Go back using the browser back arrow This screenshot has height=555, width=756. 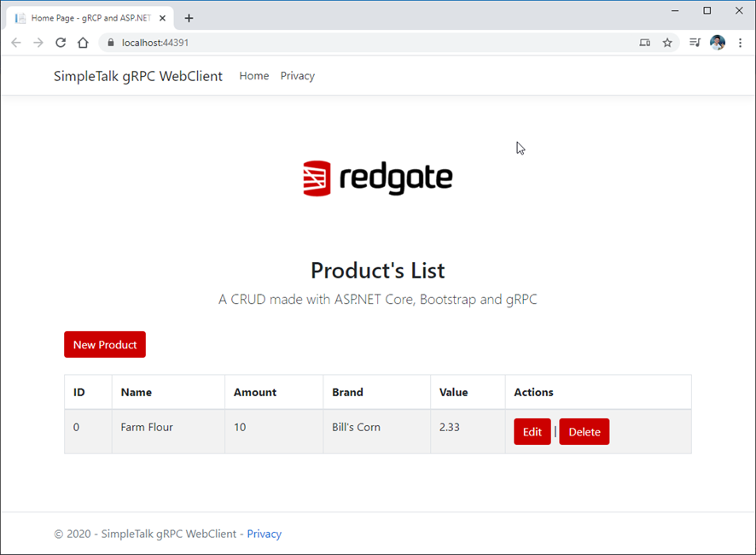coord(16,43)
